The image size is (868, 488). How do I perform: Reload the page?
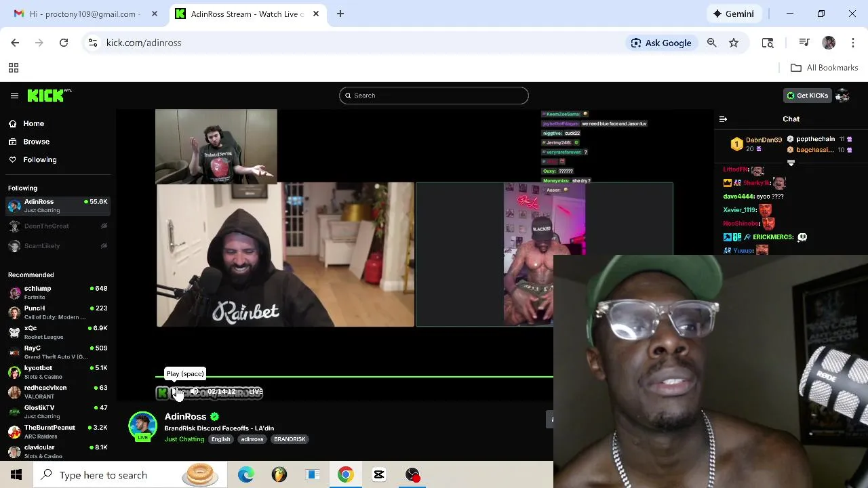pyautogui.click(x=64, y=43)
